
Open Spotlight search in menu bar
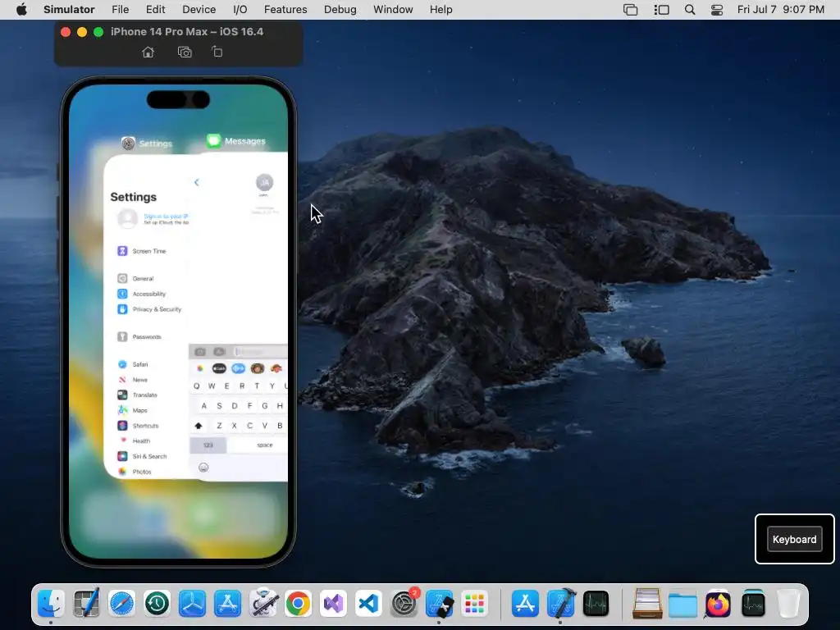pos(690,10)
